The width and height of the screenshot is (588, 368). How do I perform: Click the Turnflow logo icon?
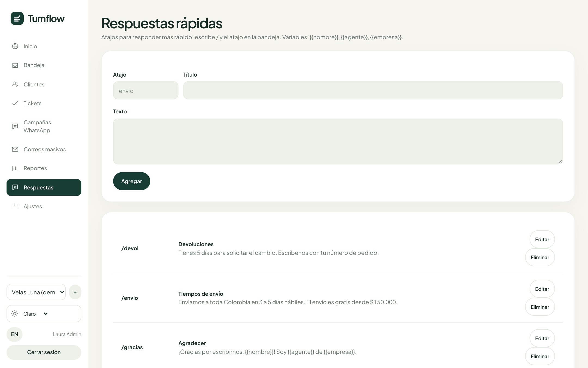17,19
